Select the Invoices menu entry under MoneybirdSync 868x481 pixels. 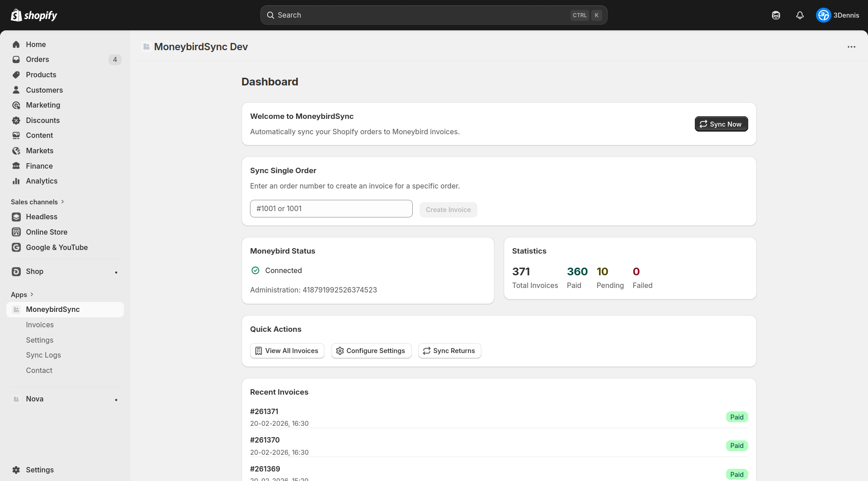(39, 325)
